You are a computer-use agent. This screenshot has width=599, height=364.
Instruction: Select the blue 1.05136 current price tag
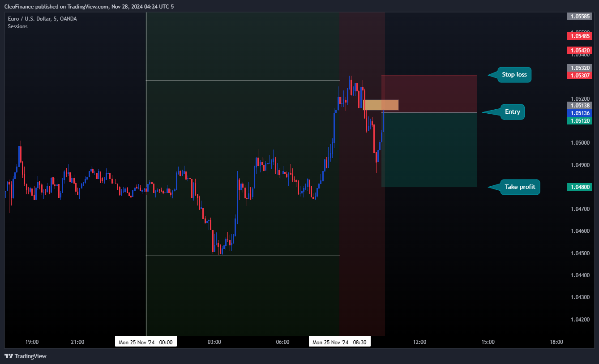[x=580, y=113]
